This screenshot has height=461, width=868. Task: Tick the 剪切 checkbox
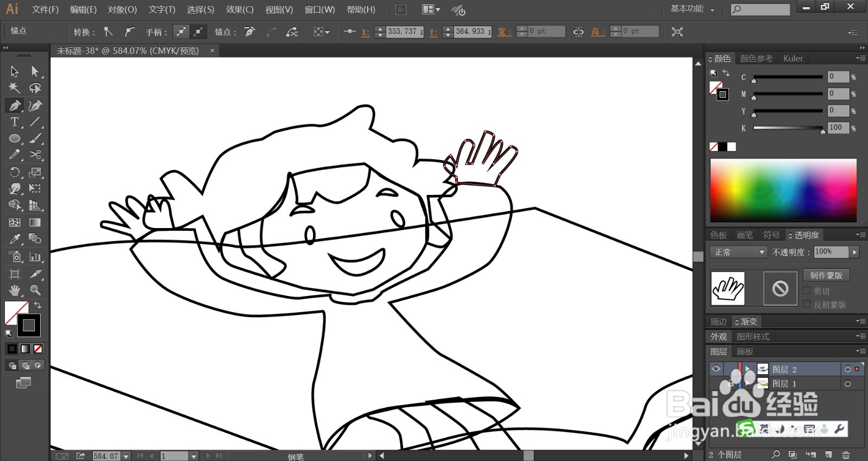[x=807, y=291]
